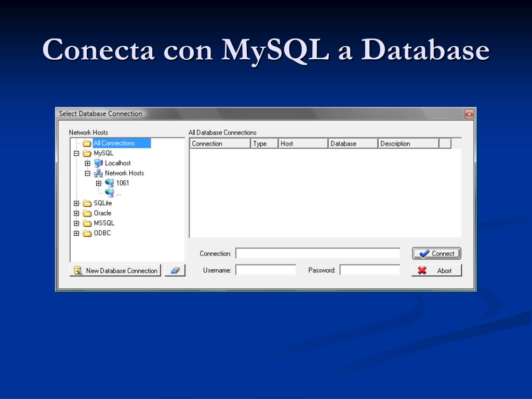532x399 pixels.
Task: Select the Oracle tree label
Action: tap(102, 213)
